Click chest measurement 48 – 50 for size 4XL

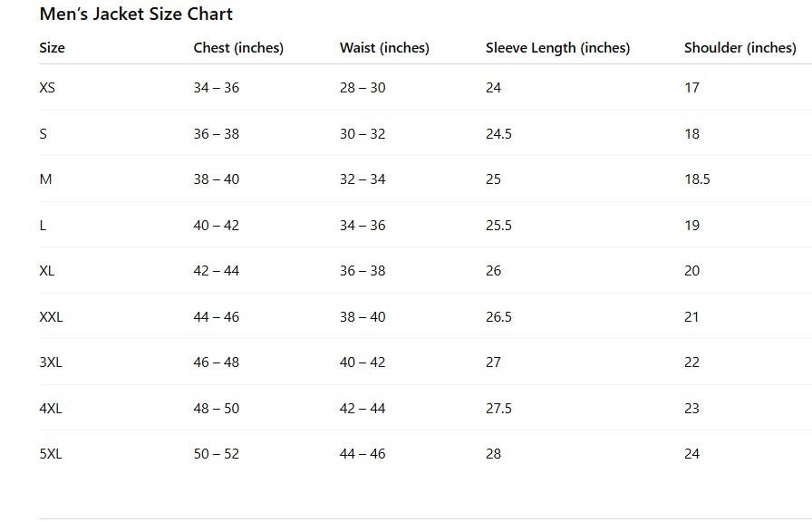[x=217, y=409]
